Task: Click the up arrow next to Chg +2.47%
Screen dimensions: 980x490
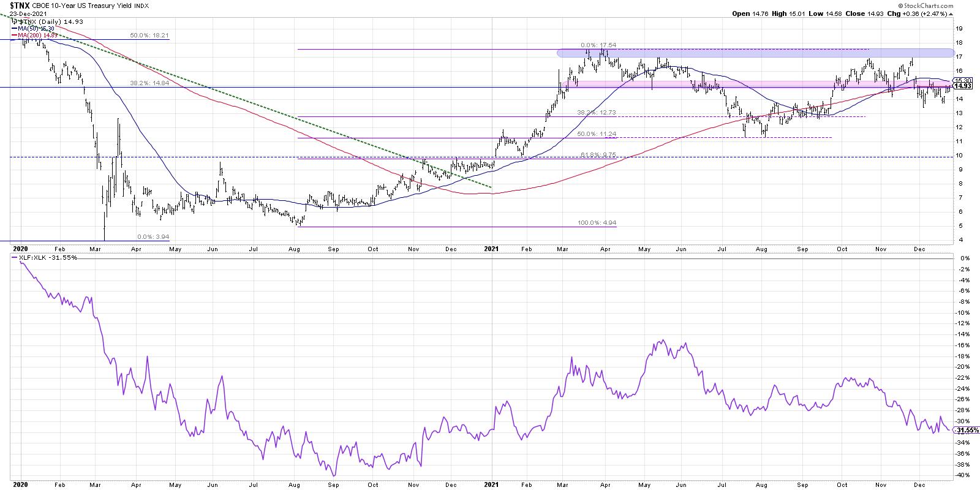Action: click(x=950, y=13)
